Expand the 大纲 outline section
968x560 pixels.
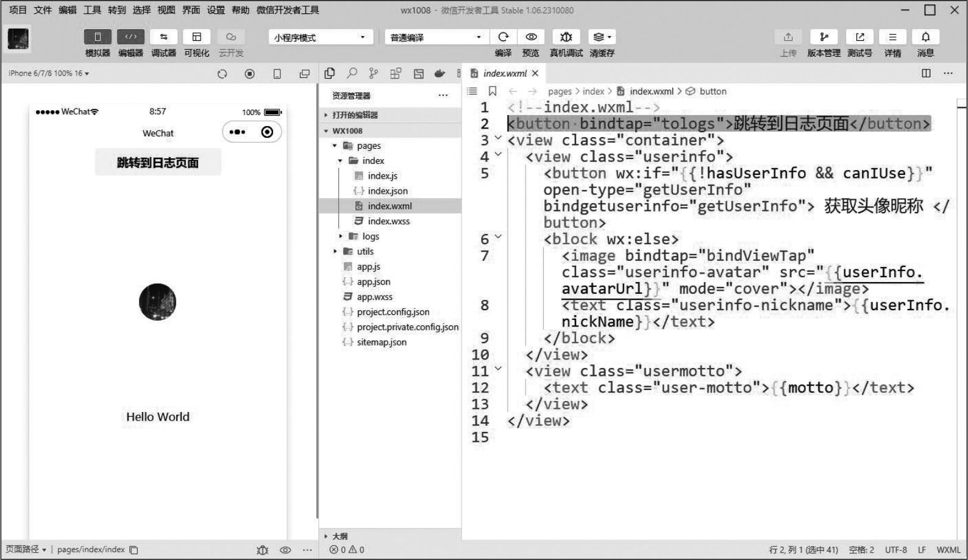tap(390, 536)
